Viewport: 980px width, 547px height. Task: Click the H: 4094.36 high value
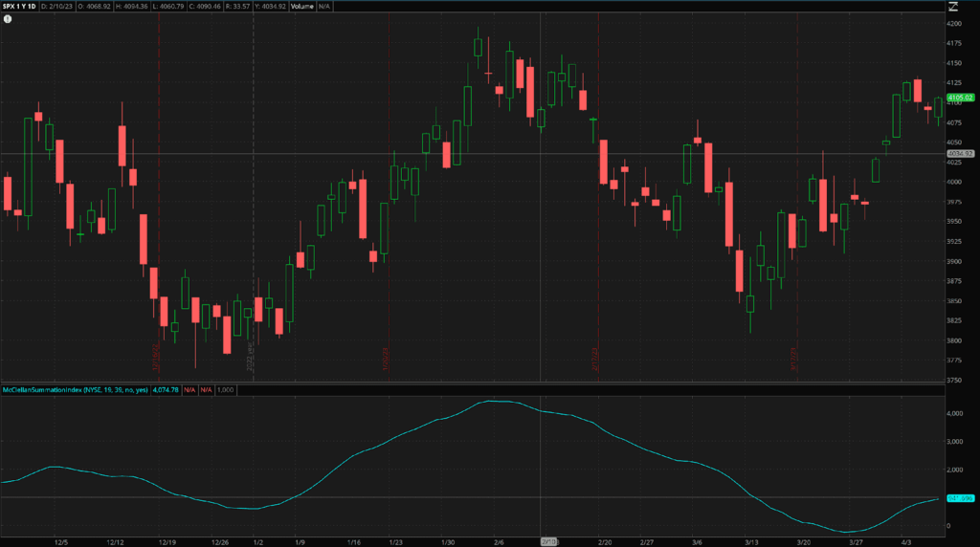(x=132, y=7)
